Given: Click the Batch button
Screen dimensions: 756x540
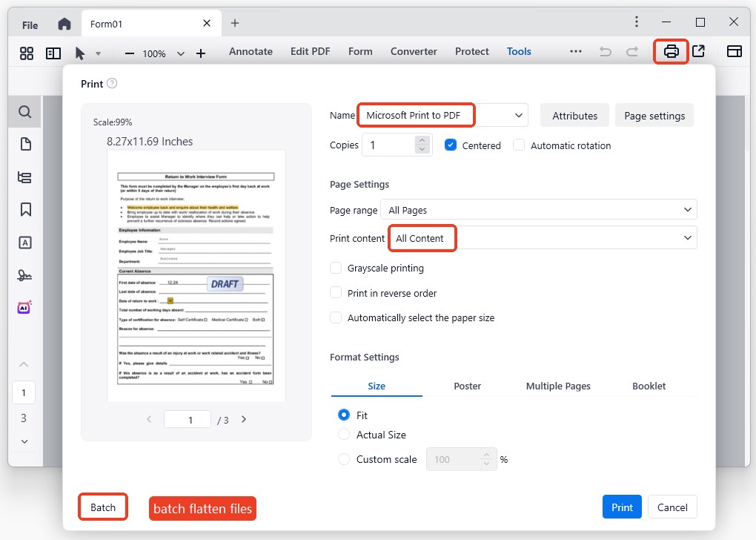Looking at the screenshot, I should [x=103, y=507].
